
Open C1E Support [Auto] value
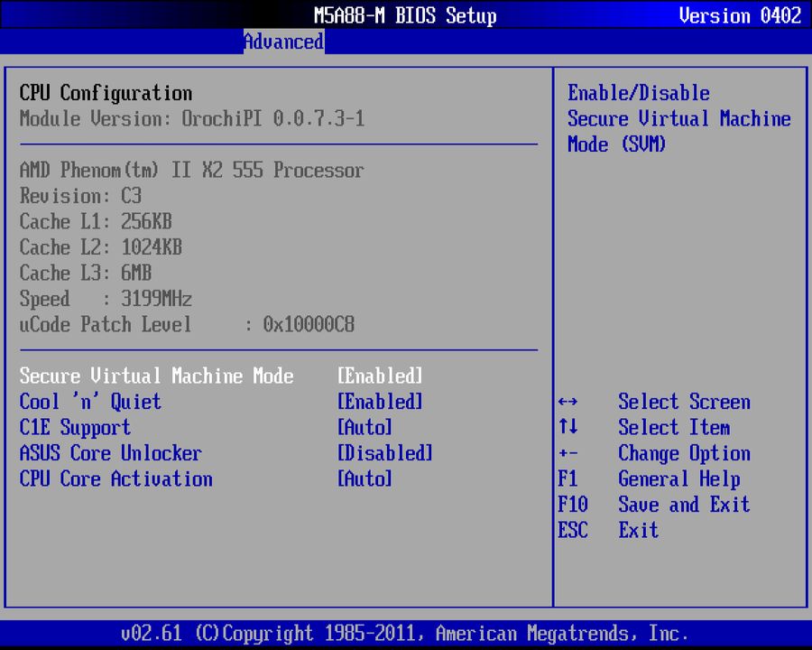(364, 428)
